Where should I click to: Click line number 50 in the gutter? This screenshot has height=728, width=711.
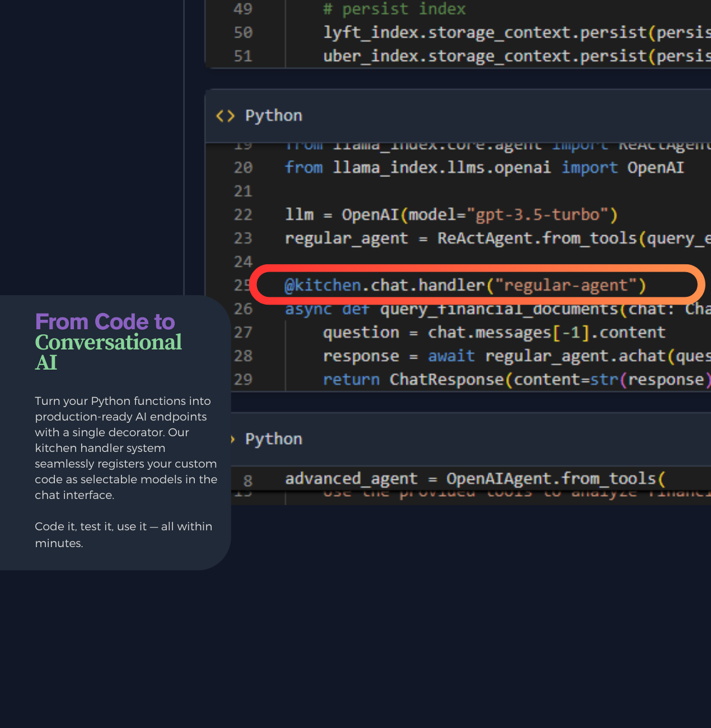243,32
